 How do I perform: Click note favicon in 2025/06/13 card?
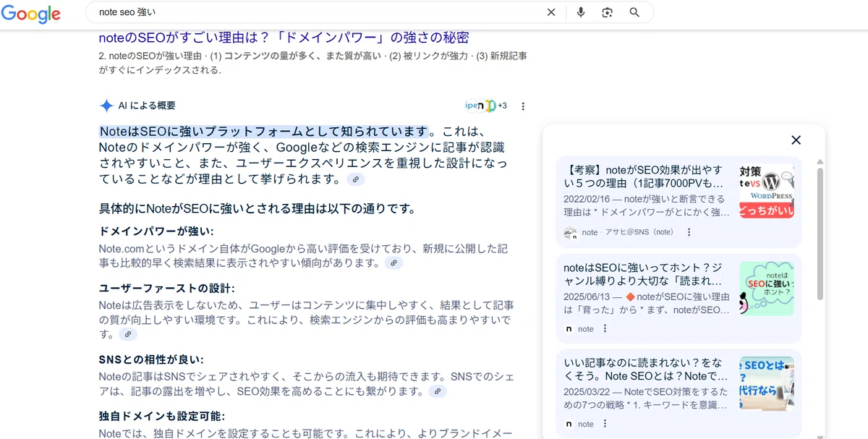pyautogui.click(x=570, y=328)
